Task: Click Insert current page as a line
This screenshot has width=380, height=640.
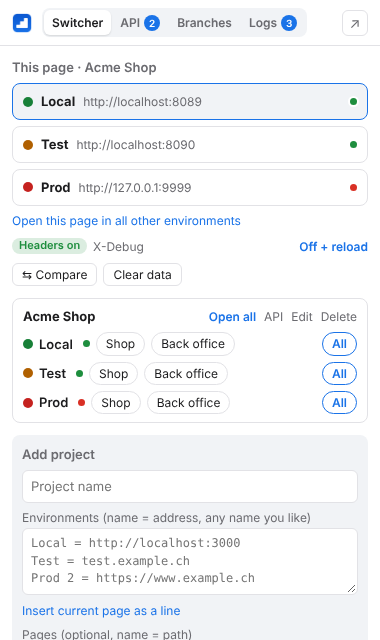Action: click(x=101, y=611)
